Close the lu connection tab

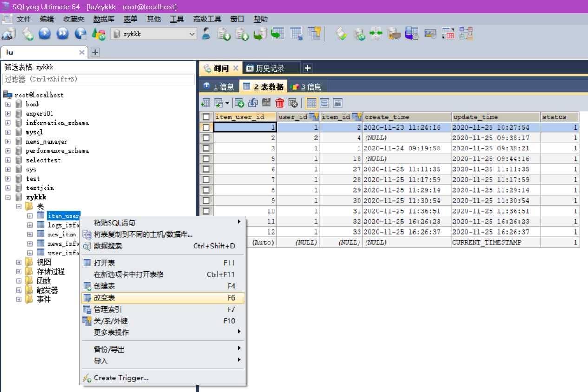(82, 52)
